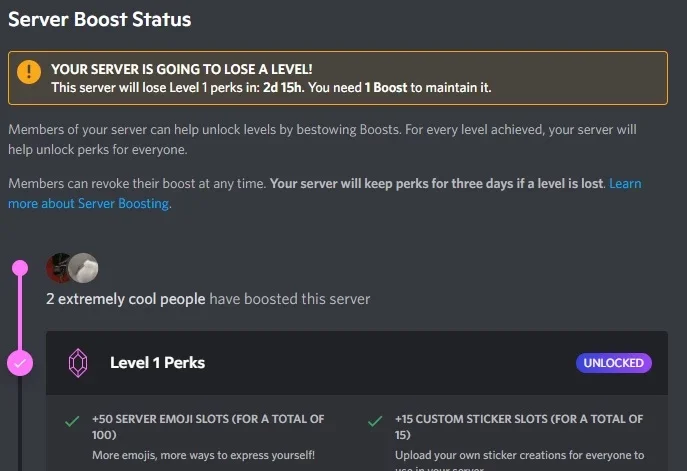Click the pink dot atop progress bar
Image resolution: width=687 pixels, height=471 pixels.
[x=20, y=268]
